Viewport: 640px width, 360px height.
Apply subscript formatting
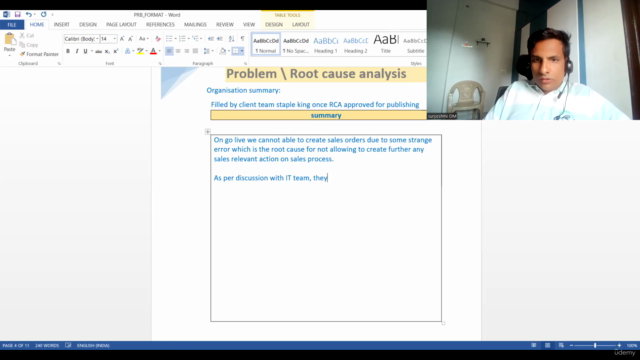pyautogui.click(x=107, y=51)
